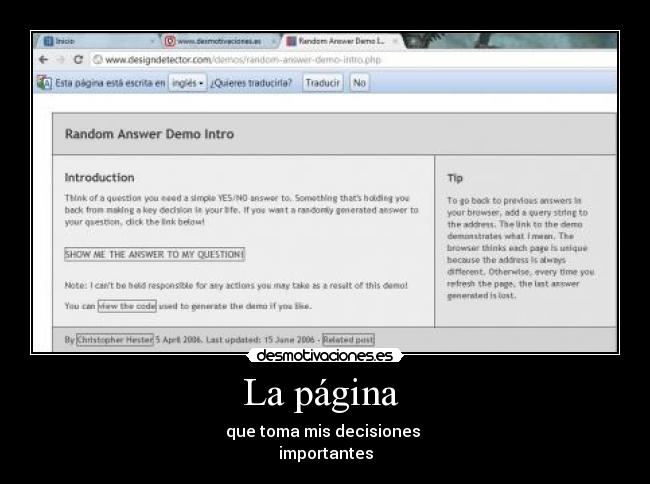Close the desmotivaciones.es tab

click(x=274, y=41)
